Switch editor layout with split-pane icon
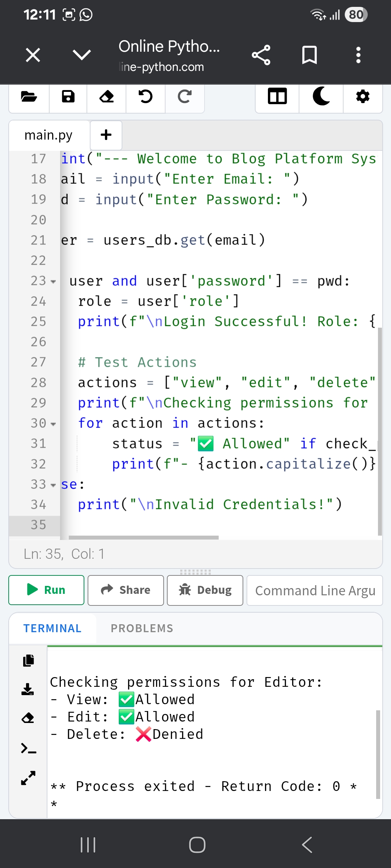Viewport: 391px width, 868px height. click(277, 97)
